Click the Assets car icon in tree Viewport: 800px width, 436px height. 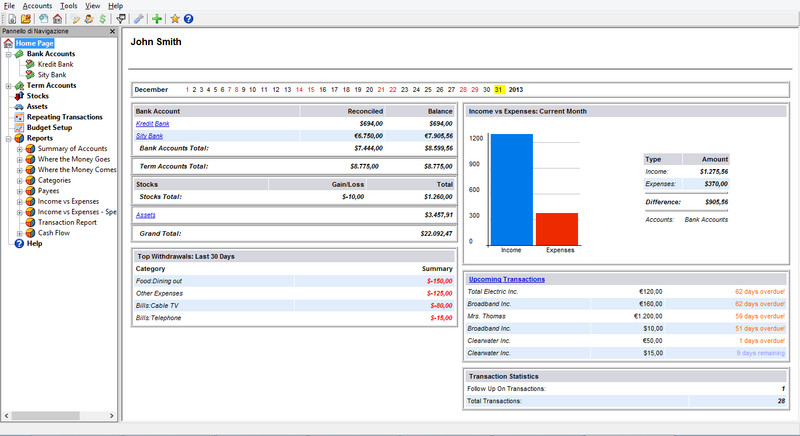click(x=19, y=107)
